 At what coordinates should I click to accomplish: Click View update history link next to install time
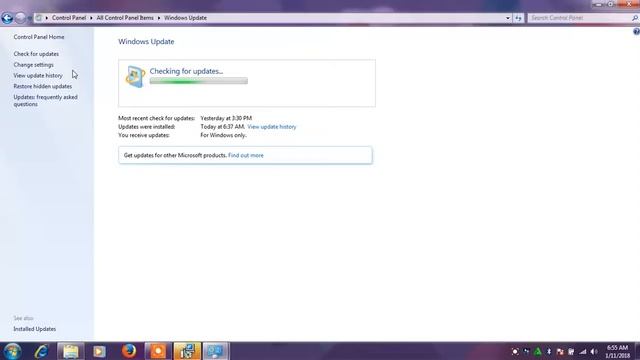pos(272,127)
